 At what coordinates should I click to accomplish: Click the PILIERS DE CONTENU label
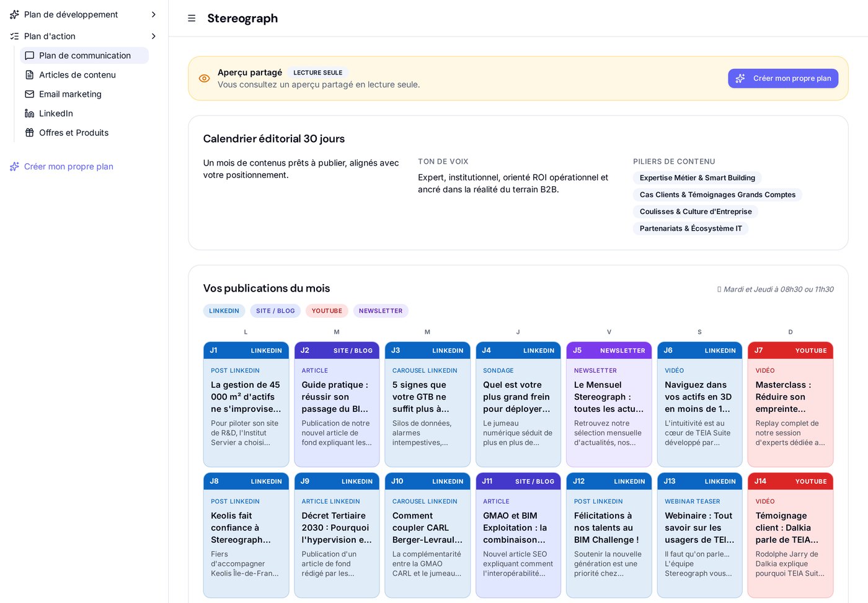[x=674, y=161]
